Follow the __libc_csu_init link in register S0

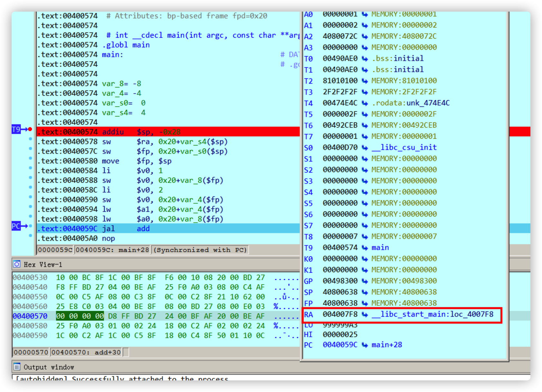[x=404, y=148]
